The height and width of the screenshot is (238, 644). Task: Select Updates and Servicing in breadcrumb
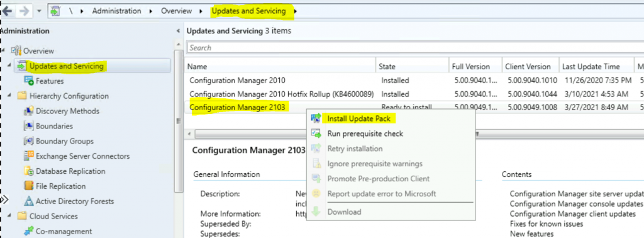(248, 11)
